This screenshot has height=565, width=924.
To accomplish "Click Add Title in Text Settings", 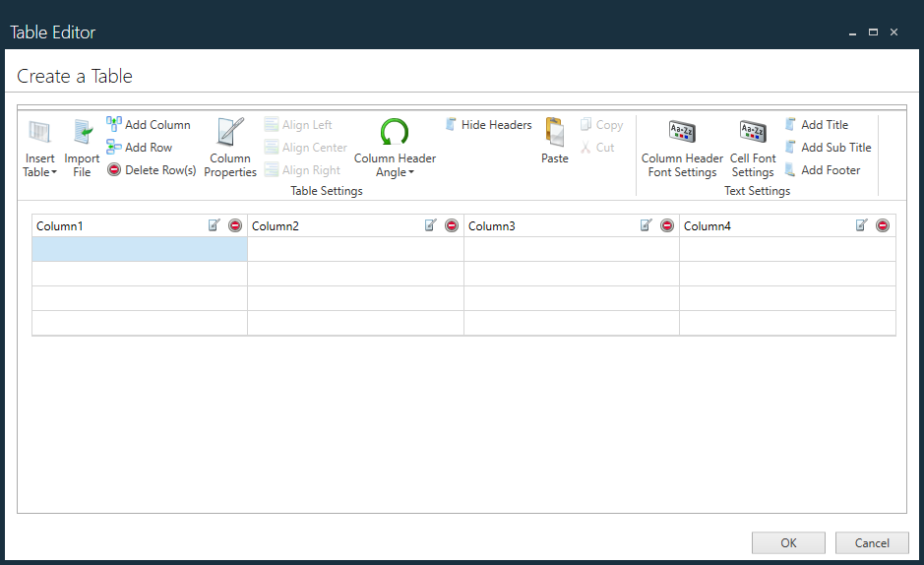I will pos(817,125).
